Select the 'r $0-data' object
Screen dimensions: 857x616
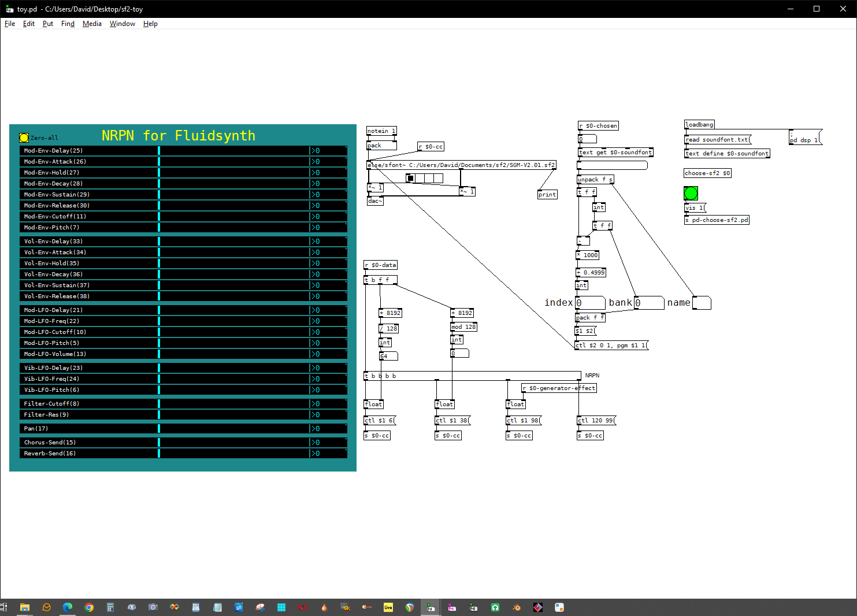click(x=381, y=265)
